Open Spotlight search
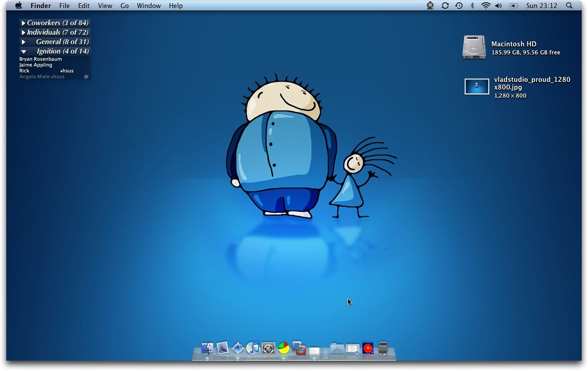 569,6
